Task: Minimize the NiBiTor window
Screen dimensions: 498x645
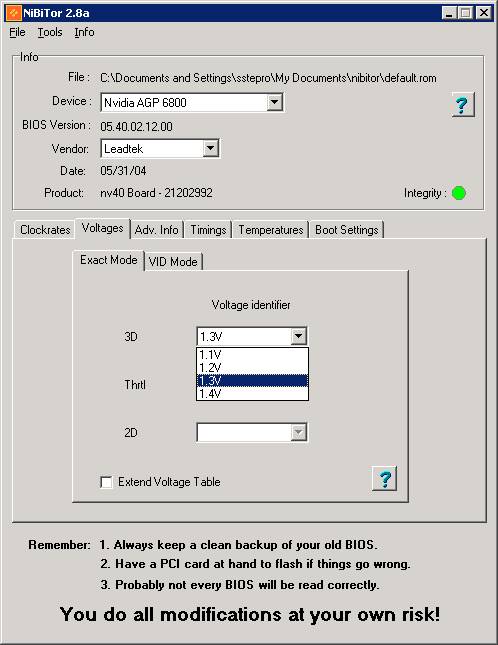Action: (449, 13)
